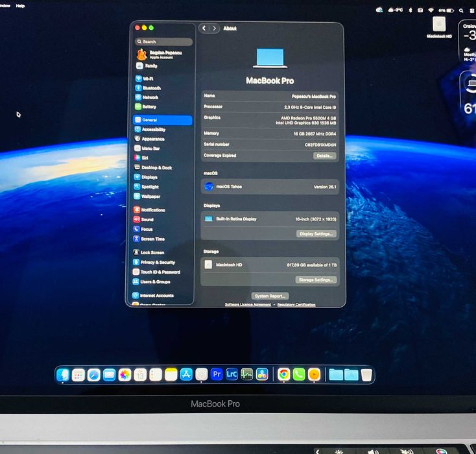Open Notes from the Dock

tap(171, 375)
